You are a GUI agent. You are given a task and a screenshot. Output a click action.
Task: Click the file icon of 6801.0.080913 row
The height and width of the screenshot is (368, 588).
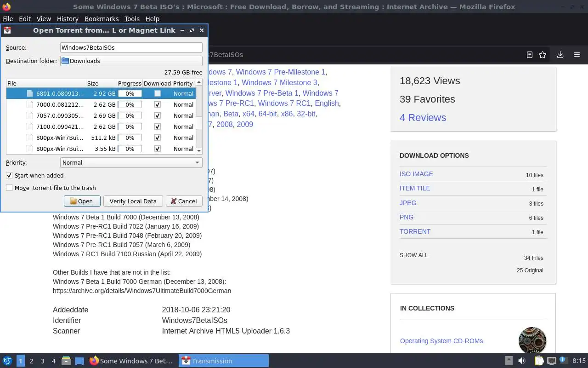coord(30,93)
